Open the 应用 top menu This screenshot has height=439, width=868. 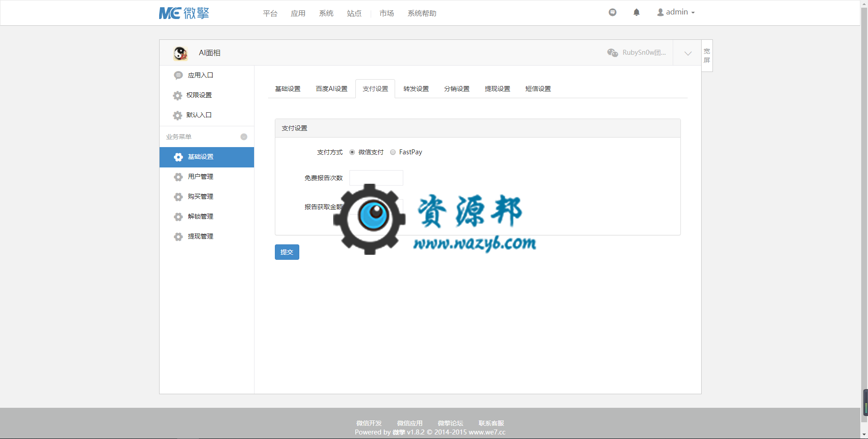(x=298, y=14)
